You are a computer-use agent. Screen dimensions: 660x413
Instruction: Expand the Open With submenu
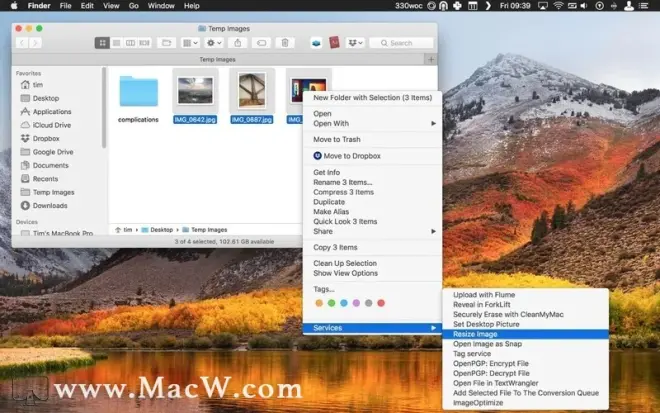point(372,123)
